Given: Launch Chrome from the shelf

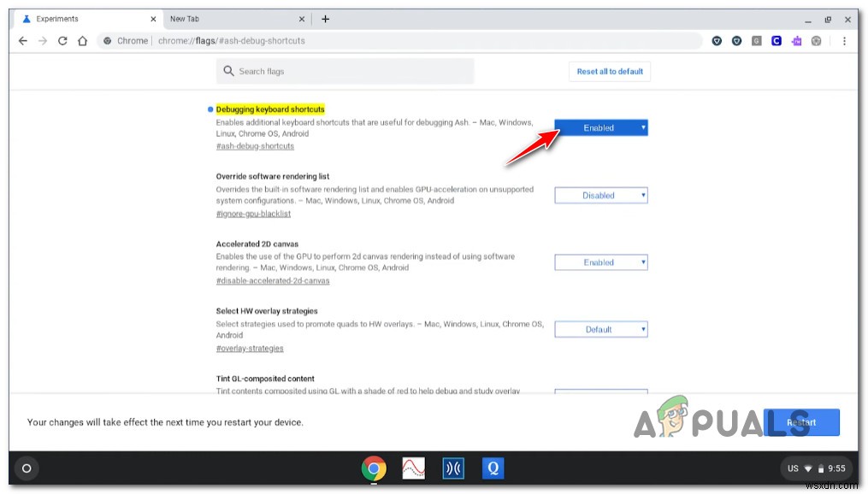Looking at the screenshot, I should (x=374, y=468).
